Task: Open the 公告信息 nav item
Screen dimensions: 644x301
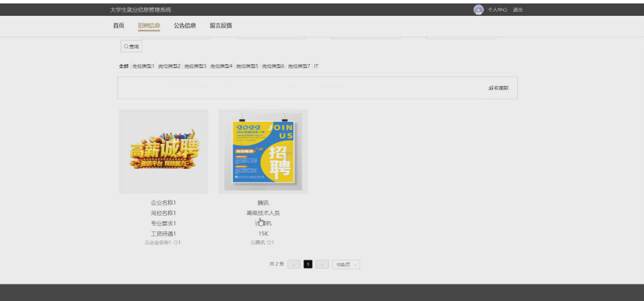Action: tap(185, 25)
